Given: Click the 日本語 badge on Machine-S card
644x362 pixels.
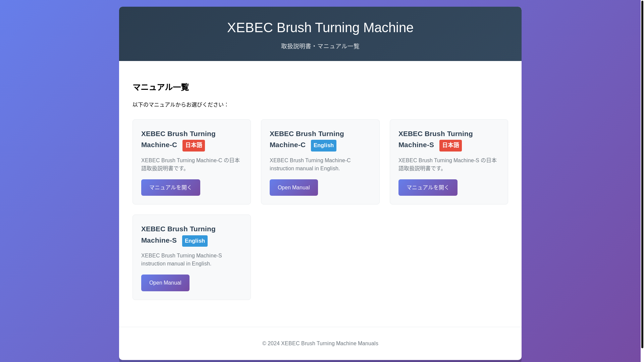Looking at the screenshot, I should (450, 145).
